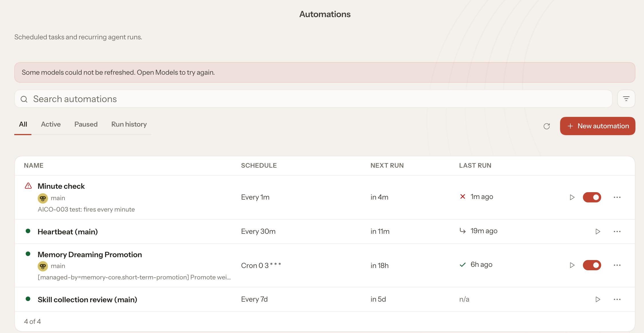Click the models refresh error banner
This screenshot has height=333, width=644.
(x=325, y=72)
